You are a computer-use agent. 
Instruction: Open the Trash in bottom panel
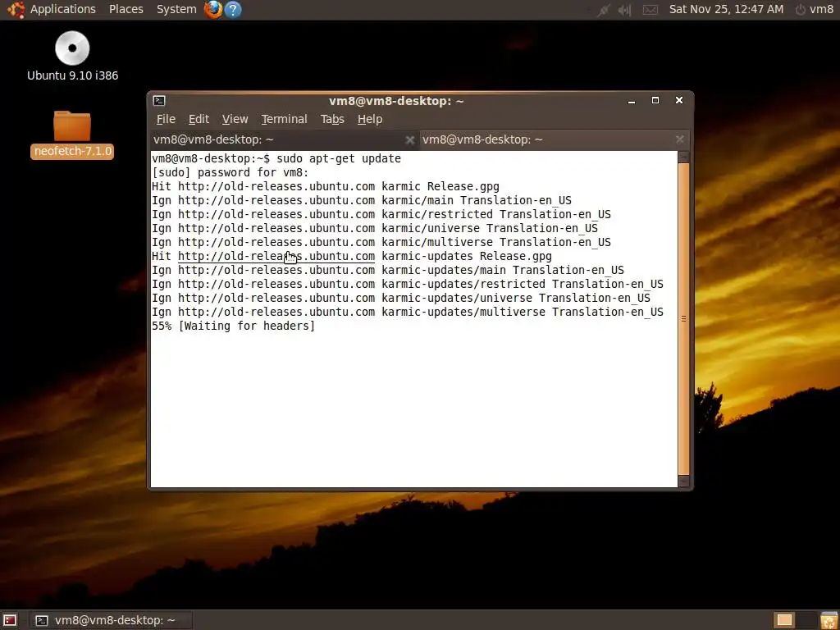829,620
